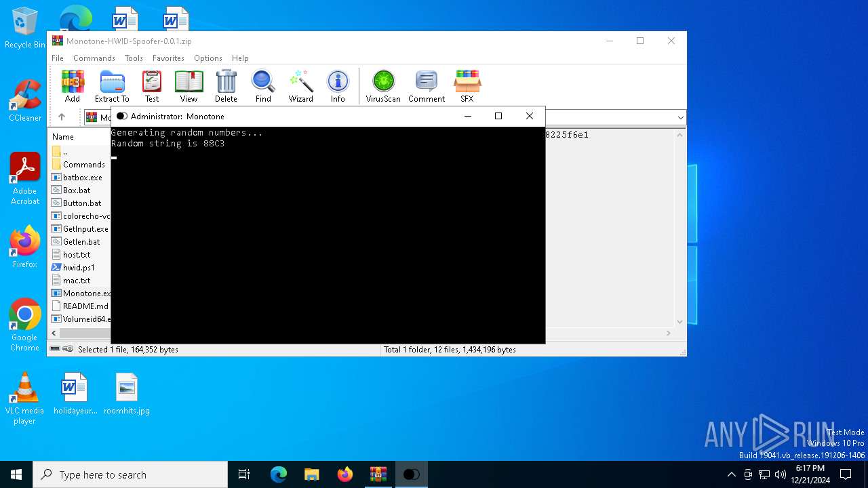The image size is (868, 488).
Task: Click the Monotone console window icon
Action: [x=121, y=116]
